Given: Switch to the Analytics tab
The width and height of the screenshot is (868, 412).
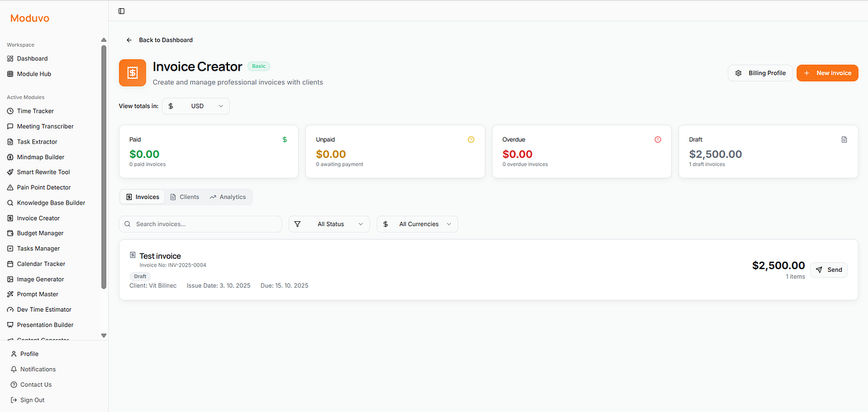Looking at the screenshot, I should coord(228,196).
